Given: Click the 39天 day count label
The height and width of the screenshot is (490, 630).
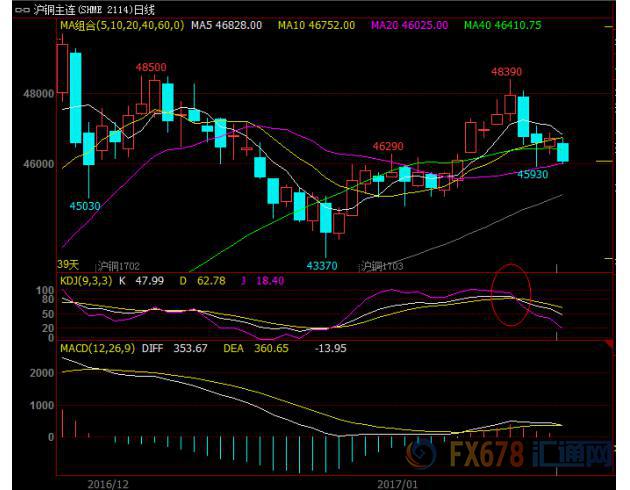Looking at the screenshot, I should (68, 264).
